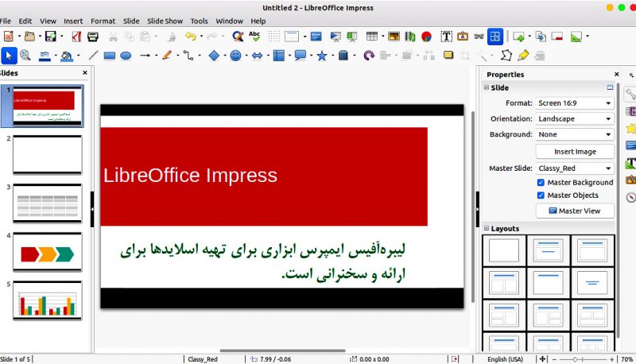Select the Blank Slide layout

click(x=504, y=250)
